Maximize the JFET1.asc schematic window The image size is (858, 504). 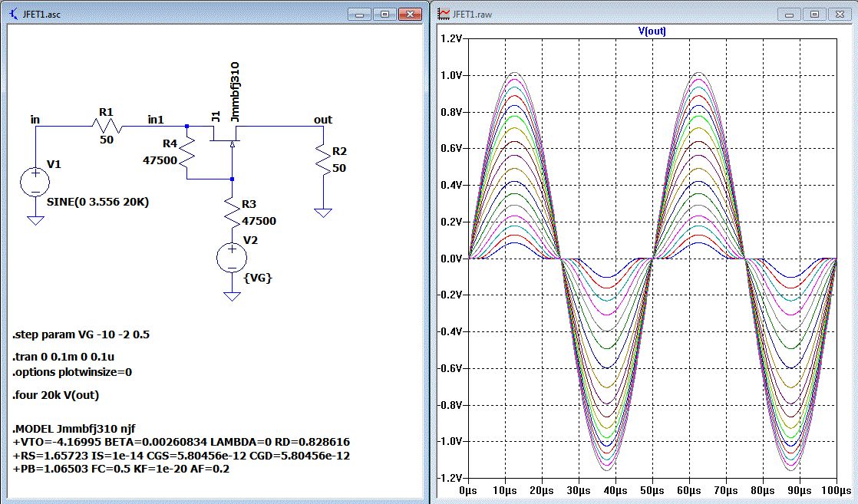point(384,14)
